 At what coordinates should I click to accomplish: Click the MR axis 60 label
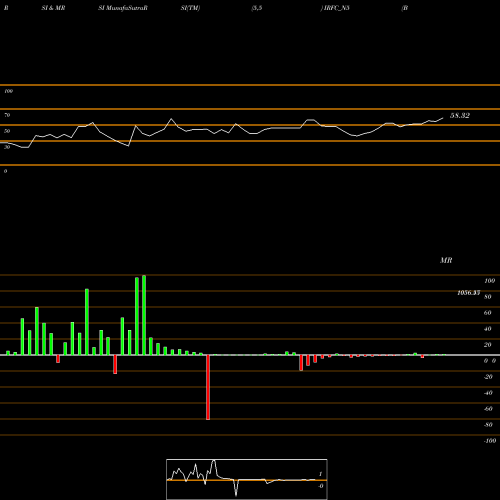[488, 313]
